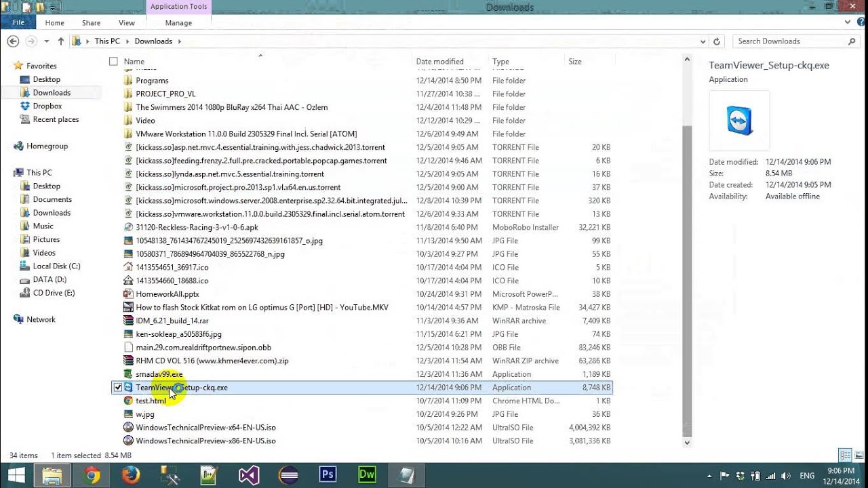Click the test.html Chrome file icon
Image resolution: width=868 pixels, height=488 pixels.
[129, 401]
